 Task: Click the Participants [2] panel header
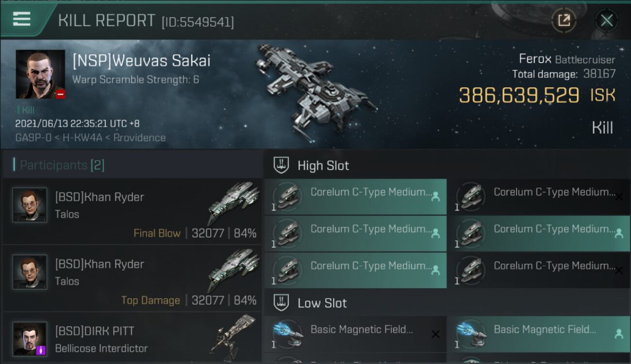click(x=132, y=165)
